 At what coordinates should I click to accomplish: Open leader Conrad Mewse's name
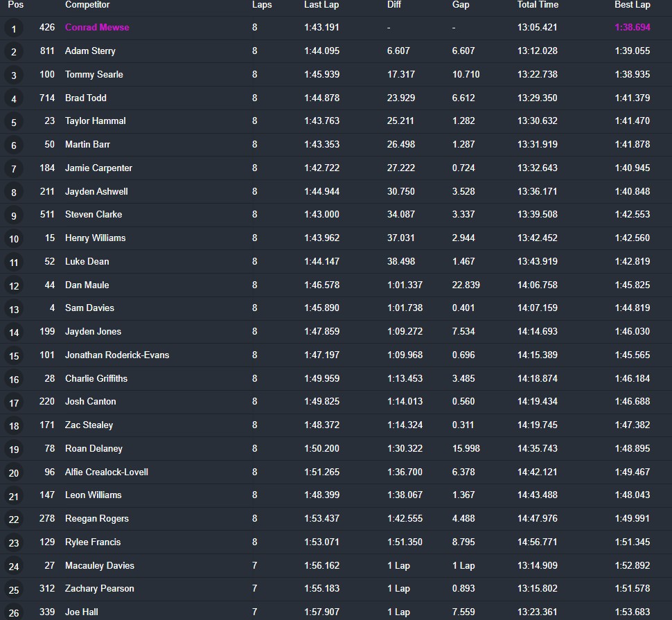[x=97, y=28]
